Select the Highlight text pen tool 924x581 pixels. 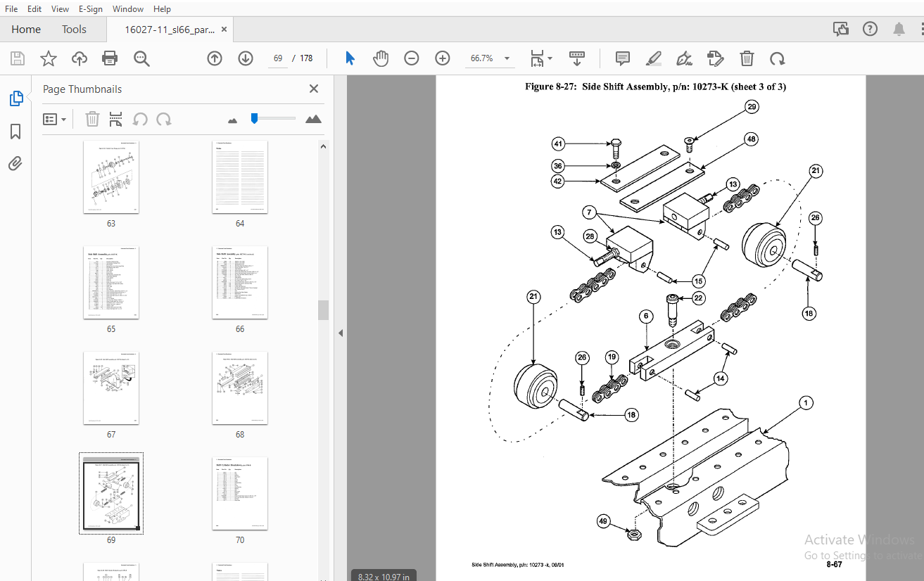pos(654,58)
